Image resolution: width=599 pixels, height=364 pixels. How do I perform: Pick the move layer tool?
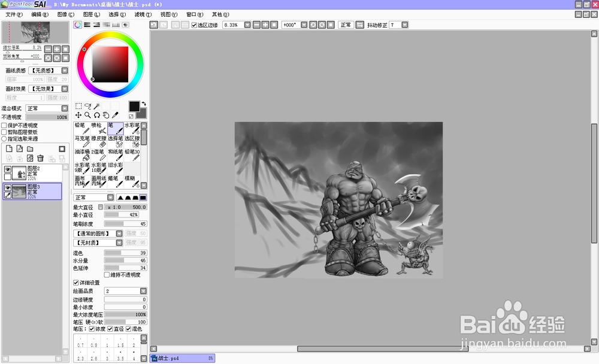(78, 115)
